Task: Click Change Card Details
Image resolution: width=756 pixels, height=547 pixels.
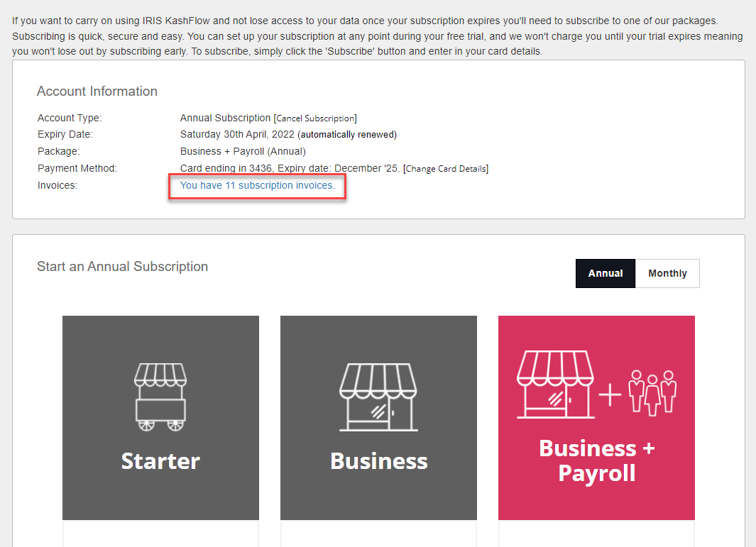Action: click(447, 168)
